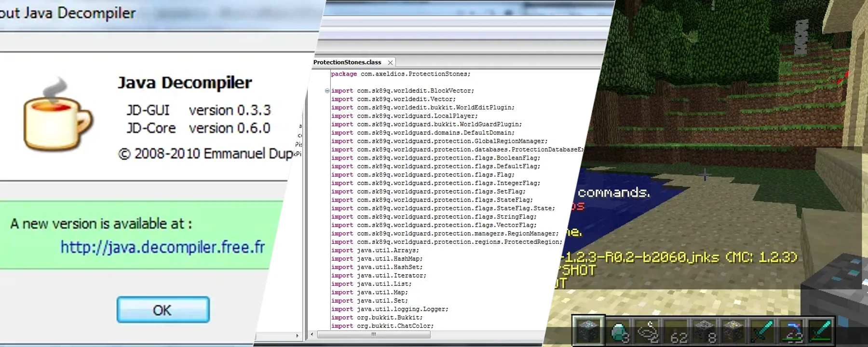Click the managers.RegionManager import line

tap(445, 234)
